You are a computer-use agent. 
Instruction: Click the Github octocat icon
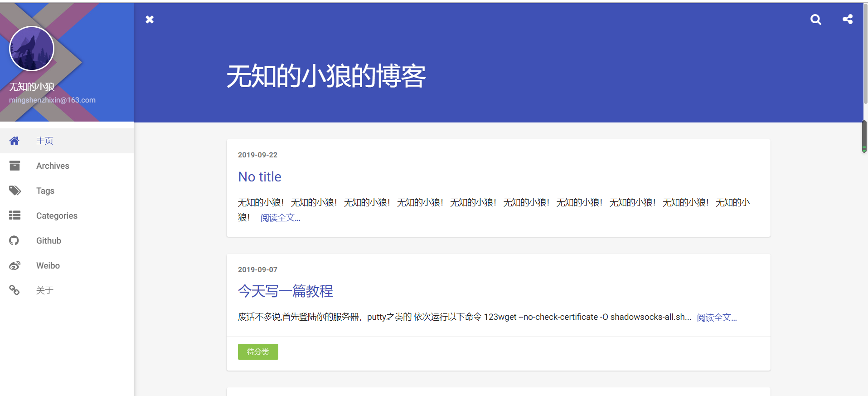click(15, 240)
